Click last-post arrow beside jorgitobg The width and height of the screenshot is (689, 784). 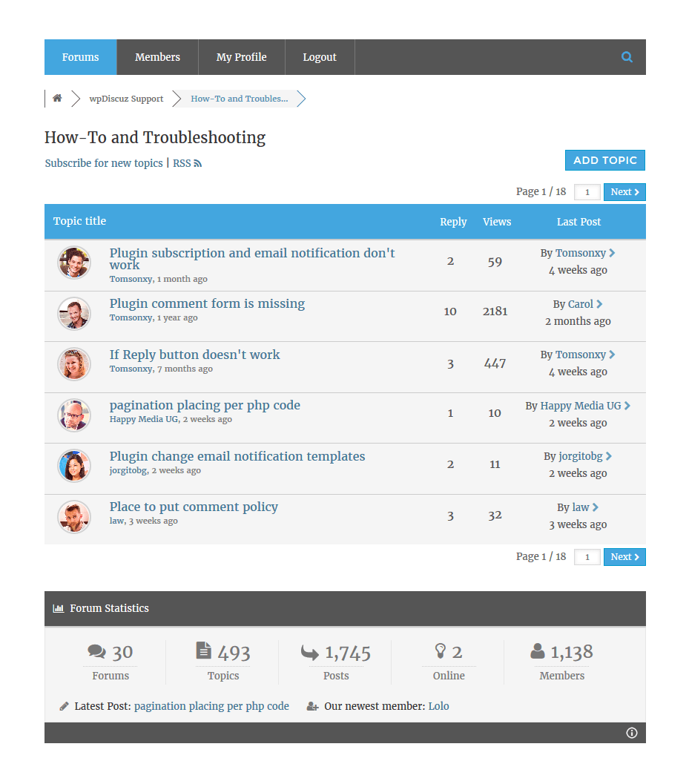pyautogui.click(x=609, y=456)
